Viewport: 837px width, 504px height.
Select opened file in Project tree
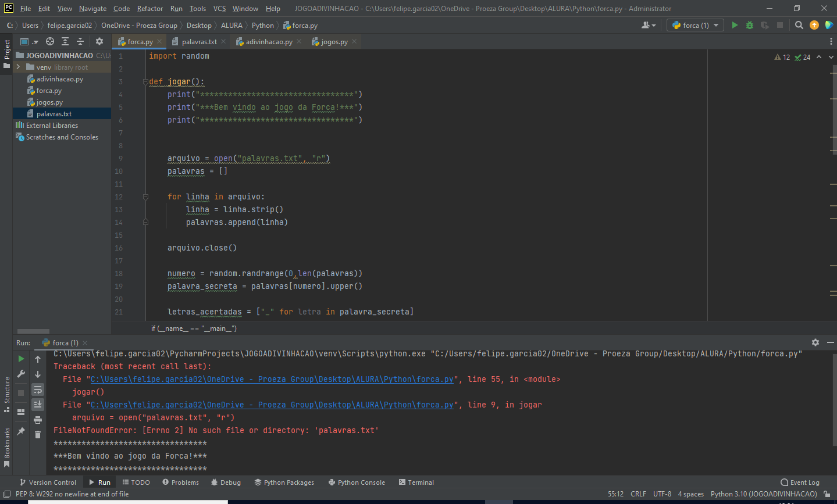coord(50,41)
